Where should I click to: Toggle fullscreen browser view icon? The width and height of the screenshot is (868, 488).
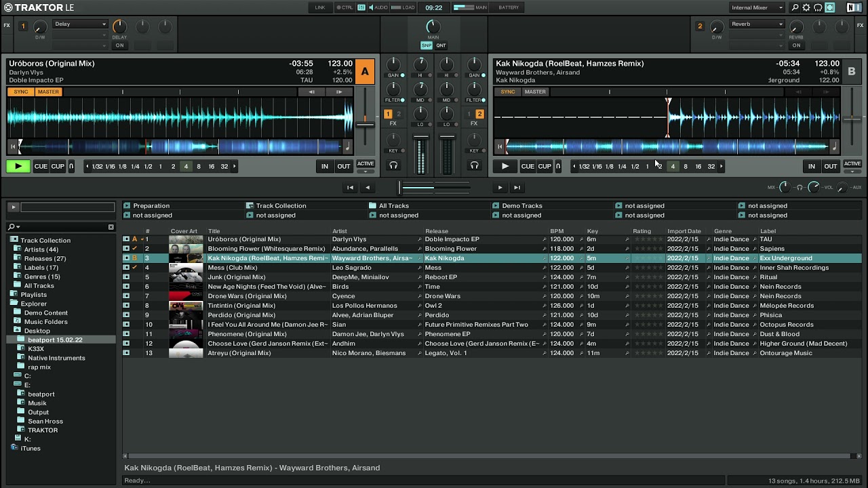point(829,7)
